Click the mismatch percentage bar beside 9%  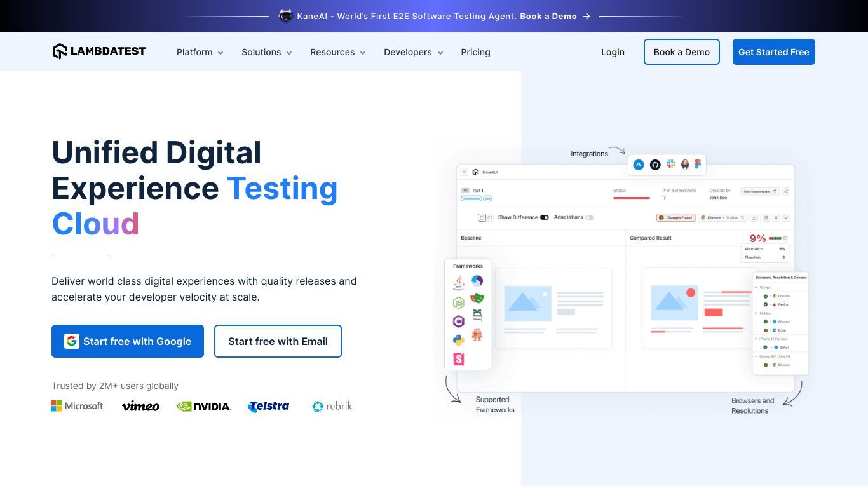point(775,238)
